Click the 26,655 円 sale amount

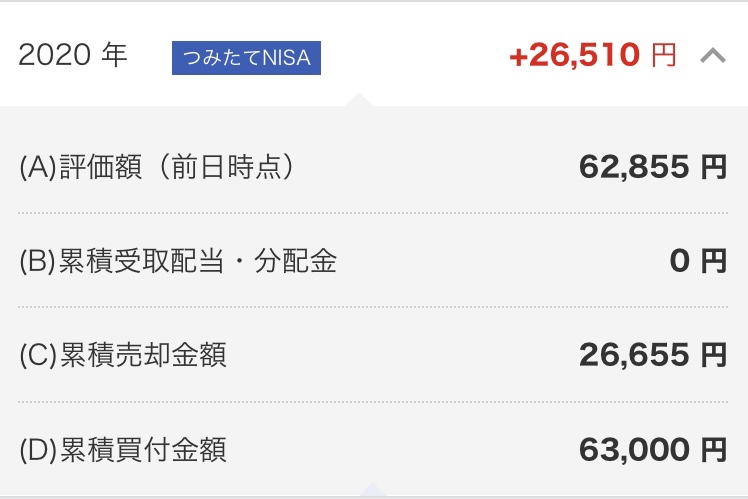[653, 355]
